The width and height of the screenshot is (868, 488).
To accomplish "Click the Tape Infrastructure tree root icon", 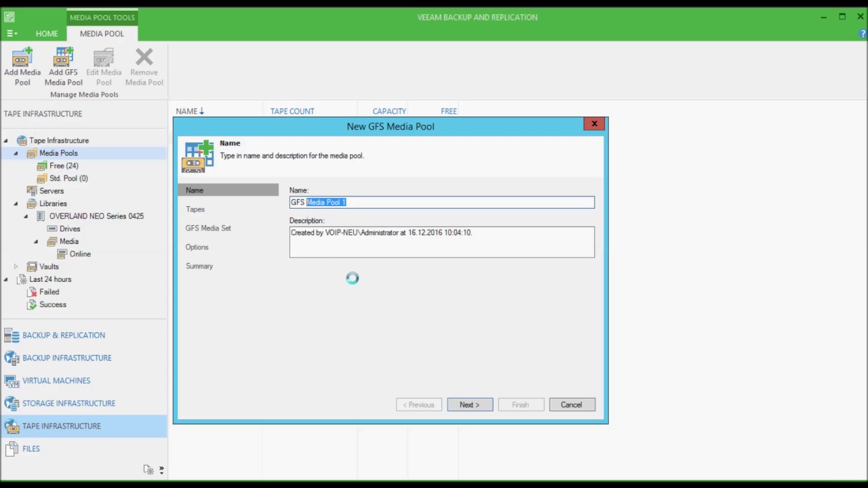I will 22,140.
